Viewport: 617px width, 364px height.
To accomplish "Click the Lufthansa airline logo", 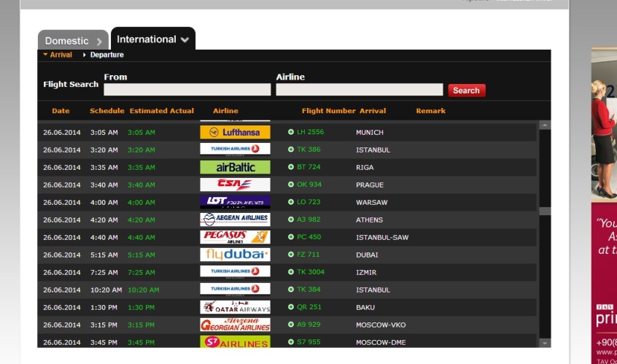I will pyautogui.click(x=235, y=132).
